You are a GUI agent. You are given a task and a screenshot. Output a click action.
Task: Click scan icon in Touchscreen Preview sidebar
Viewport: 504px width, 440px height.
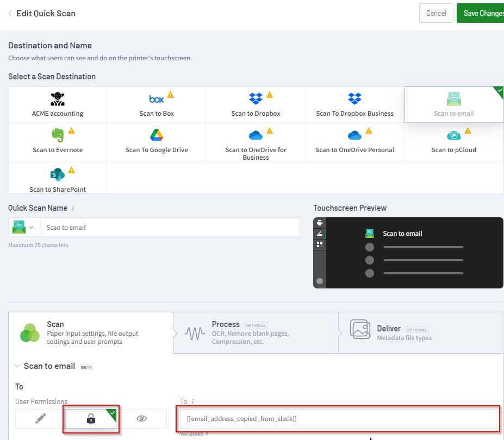[320, 234]
